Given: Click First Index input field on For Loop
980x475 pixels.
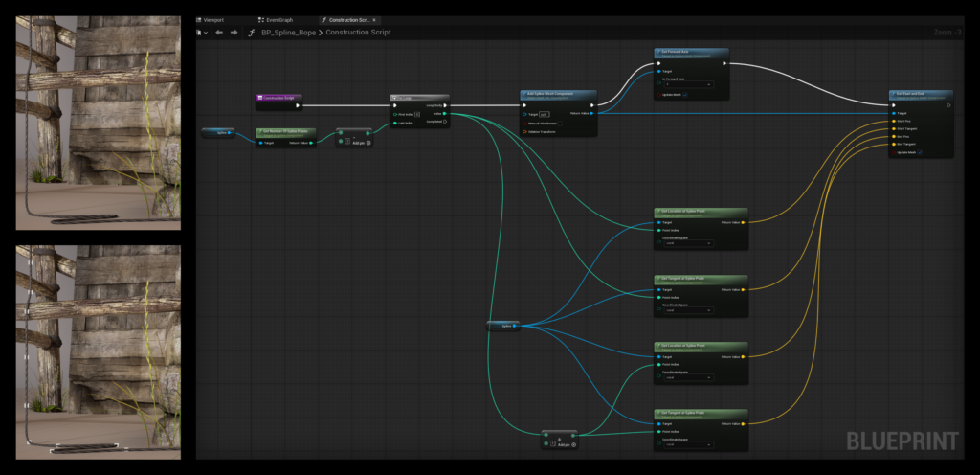Looking at the screenshot, I should (418, 114).
